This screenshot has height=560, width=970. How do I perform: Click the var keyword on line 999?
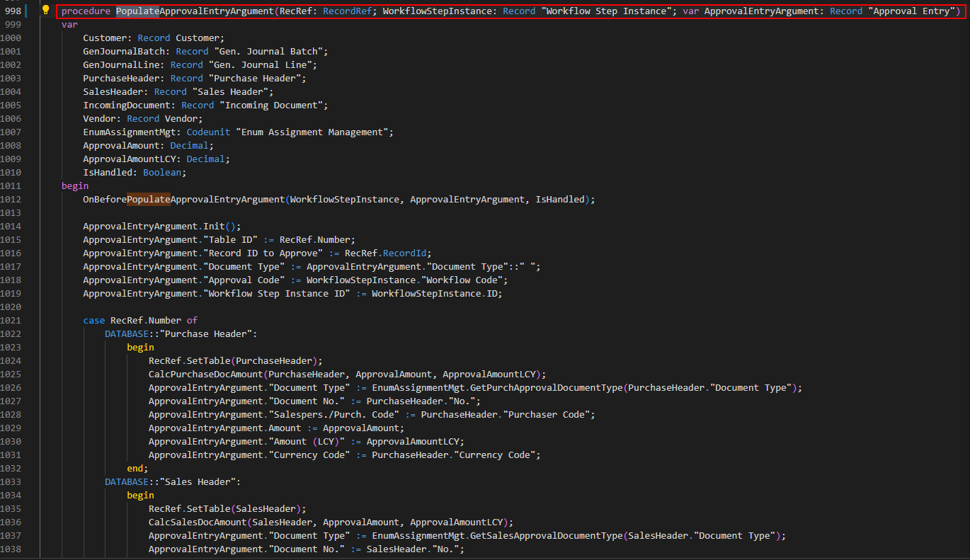[x=69, y=24]
